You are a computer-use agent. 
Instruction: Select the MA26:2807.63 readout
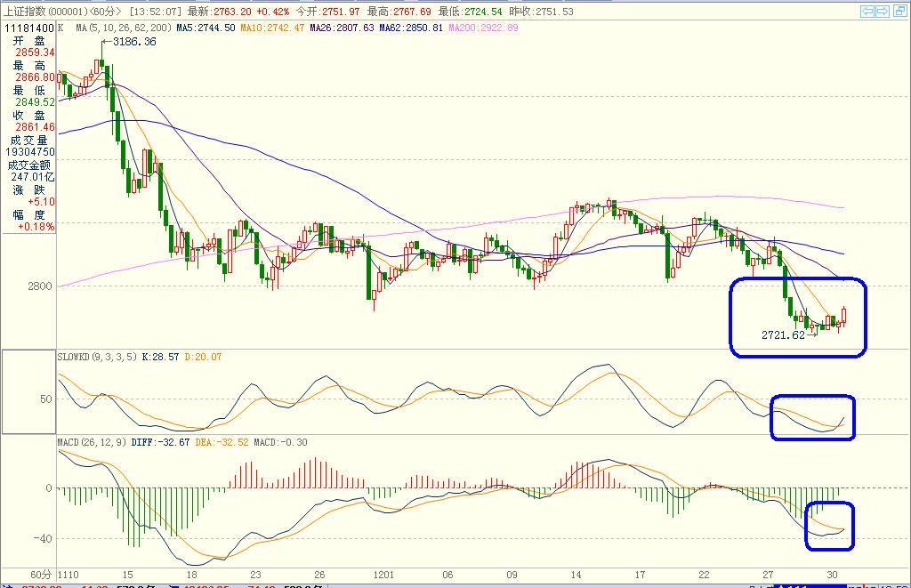tap(342, 28)
